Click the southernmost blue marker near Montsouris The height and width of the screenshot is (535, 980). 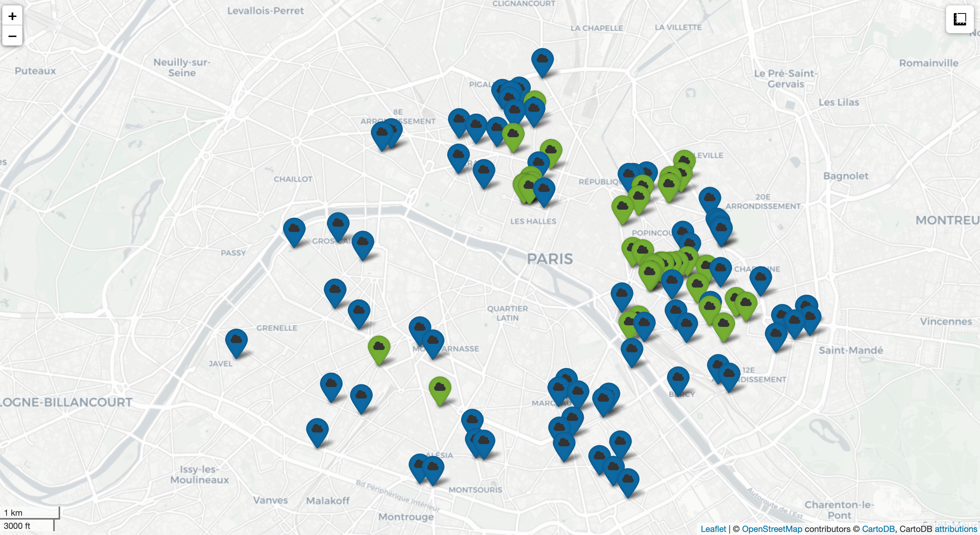pos(433,468)
